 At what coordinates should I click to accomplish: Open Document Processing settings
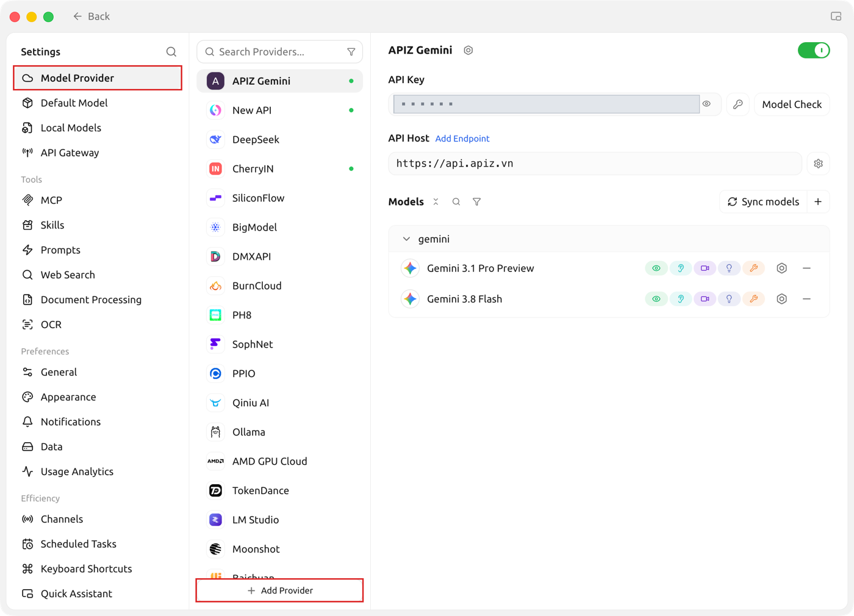click(x=98, y=300)
